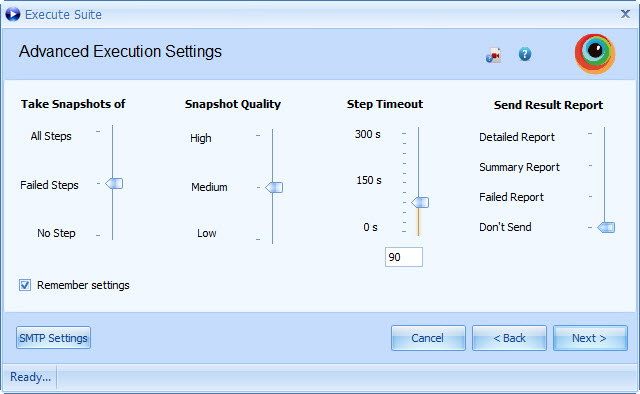Proceed with the Next button
640x394 pixels.
[x=590, y=338]
